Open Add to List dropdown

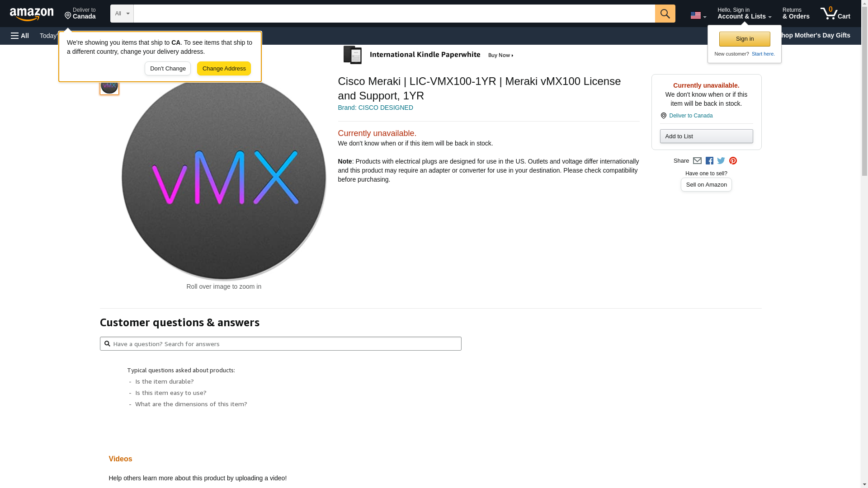click(x=706, y=136)
